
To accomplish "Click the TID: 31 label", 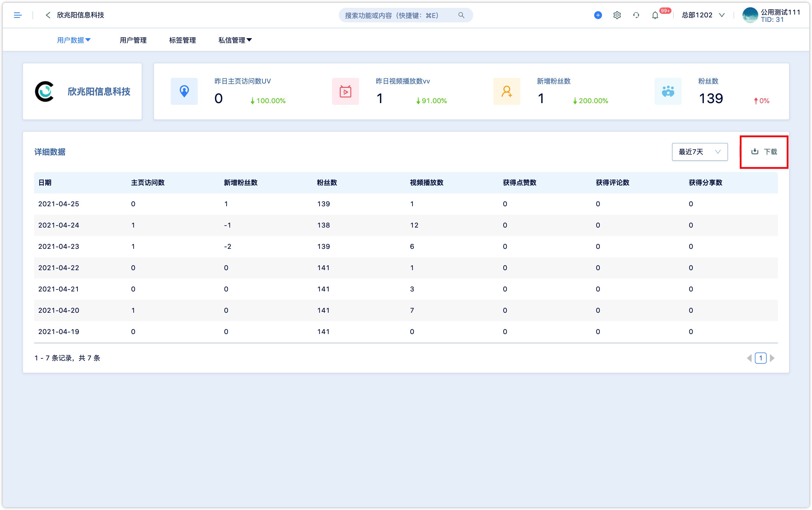I will [772, 20].
